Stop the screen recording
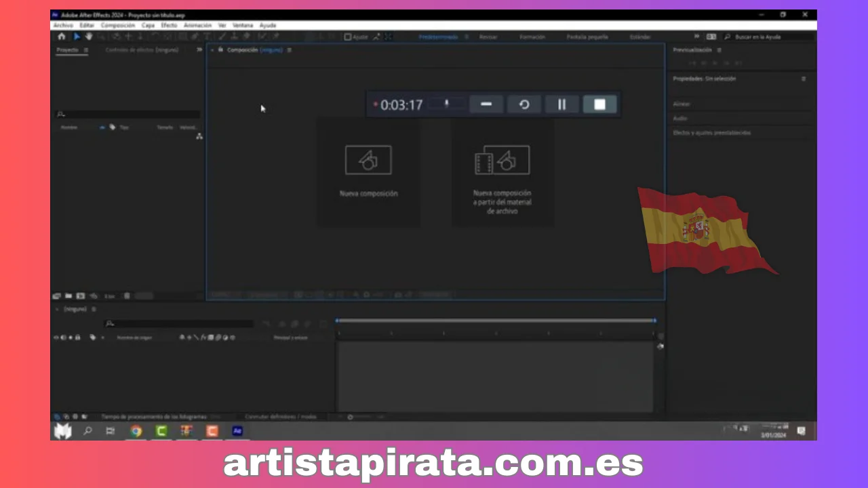This screenshot has width=868, height=488. coord(599,104)
